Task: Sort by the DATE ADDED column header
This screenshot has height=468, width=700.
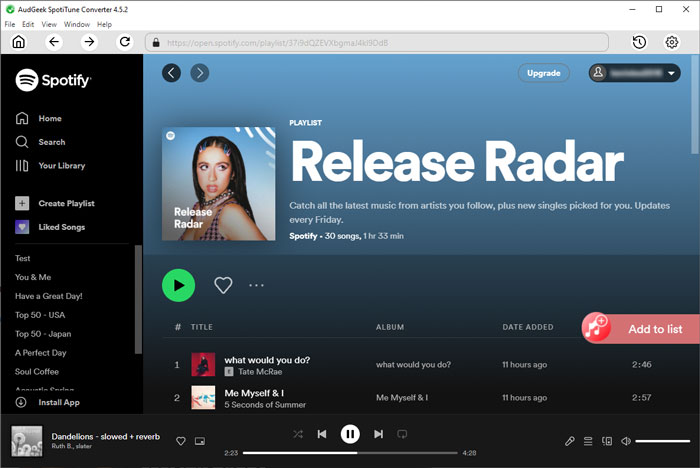Action: click(528, 327)
